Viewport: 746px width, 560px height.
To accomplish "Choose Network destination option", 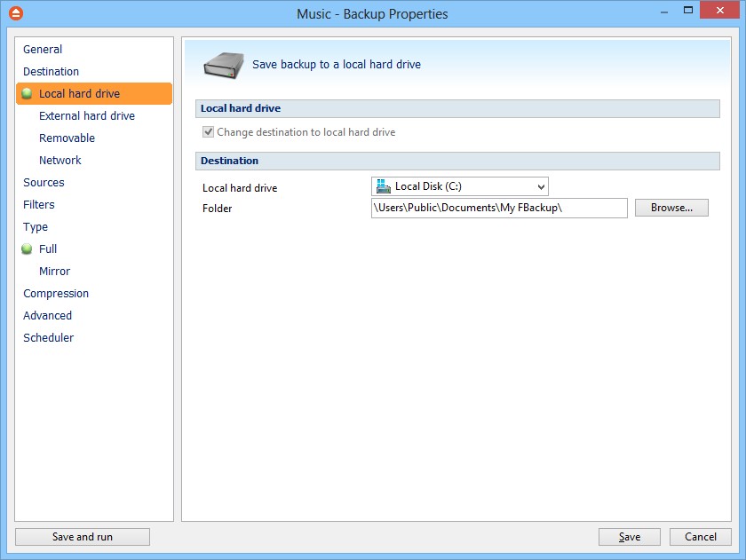I will (60, 161).
